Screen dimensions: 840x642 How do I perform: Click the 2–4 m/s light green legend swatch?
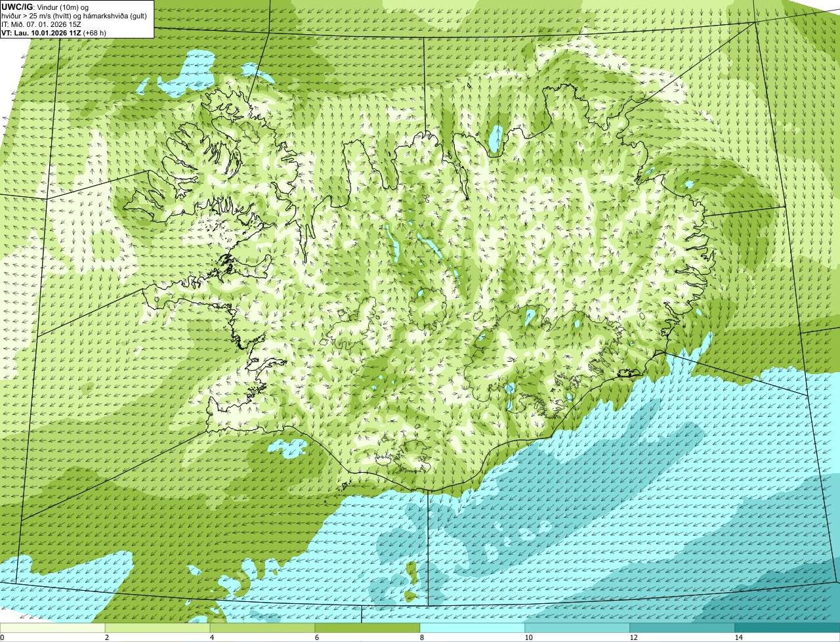pos(158,628)
